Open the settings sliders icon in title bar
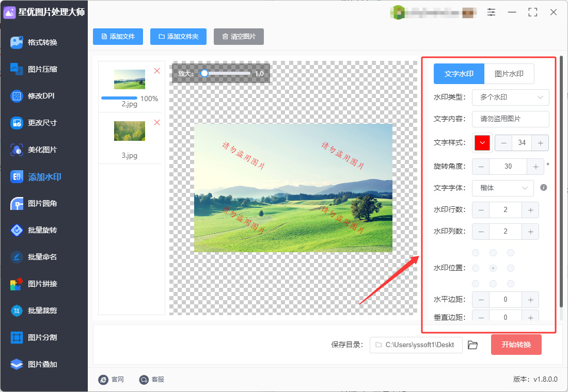The width and height of the screenshot is (568, 392). pos(491,12)
